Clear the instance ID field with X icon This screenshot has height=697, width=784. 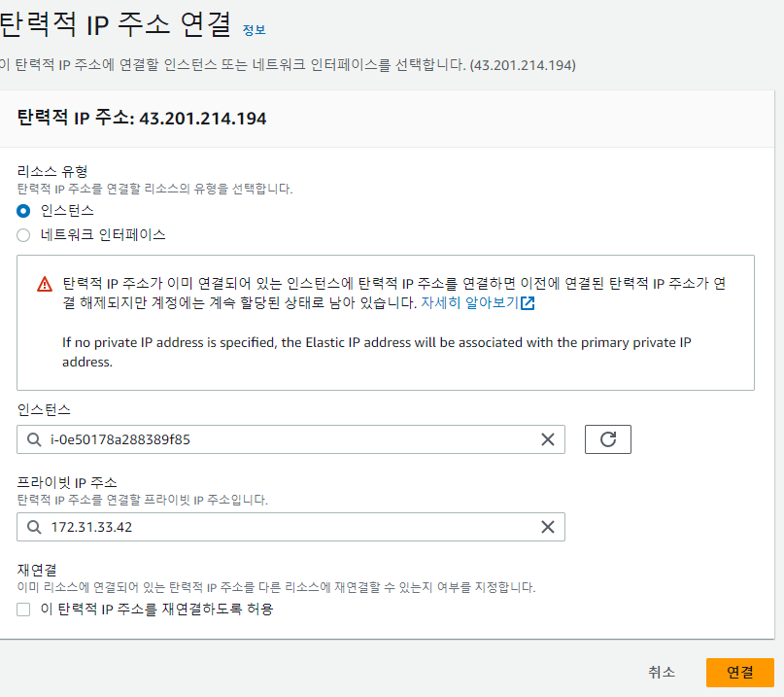click(547, 439)
